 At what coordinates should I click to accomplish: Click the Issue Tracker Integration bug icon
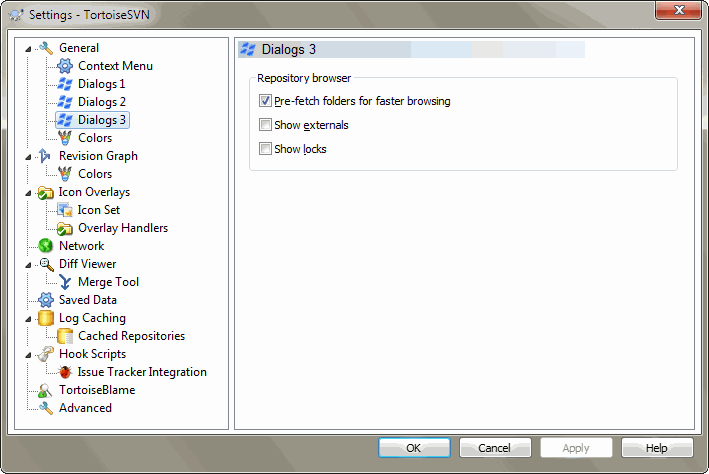tap(65, 372)
